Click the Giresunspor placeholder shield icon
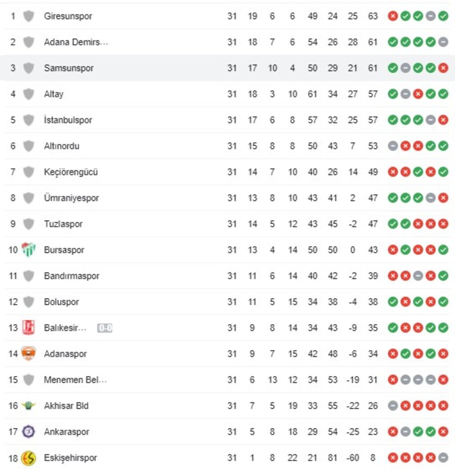This screenshot has height=476, width=455. (28, 16)
